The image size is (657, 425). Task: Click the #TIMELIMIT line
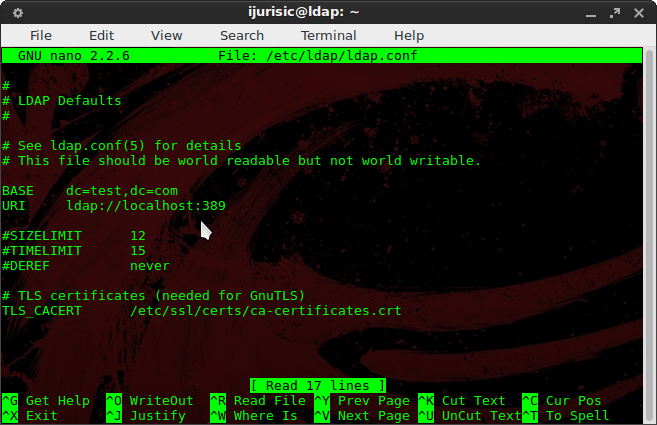tap(74, 251)
